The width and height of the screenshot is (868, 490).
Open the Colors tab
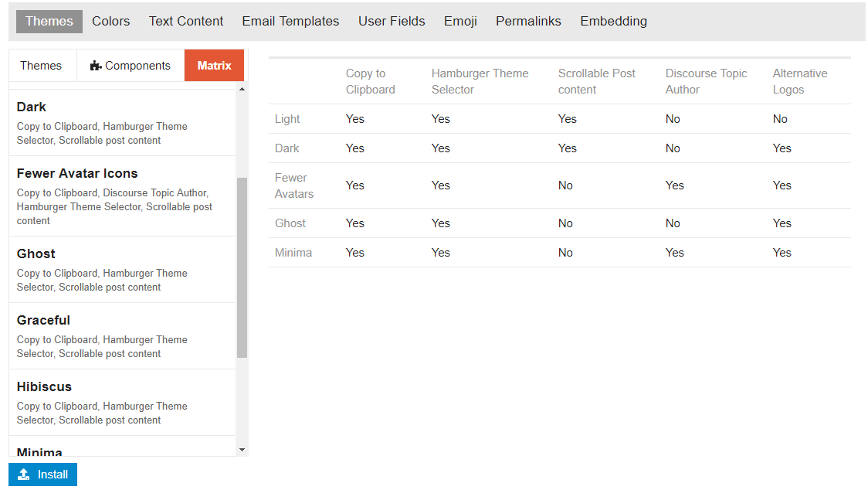point(110,21)
